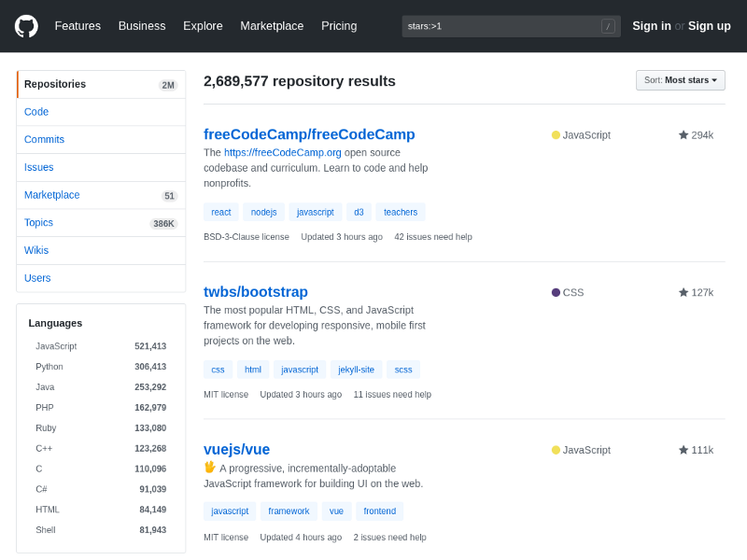Click the css topic tag
The width and height of the screenshot is (747, 560).
click(218, 370)
